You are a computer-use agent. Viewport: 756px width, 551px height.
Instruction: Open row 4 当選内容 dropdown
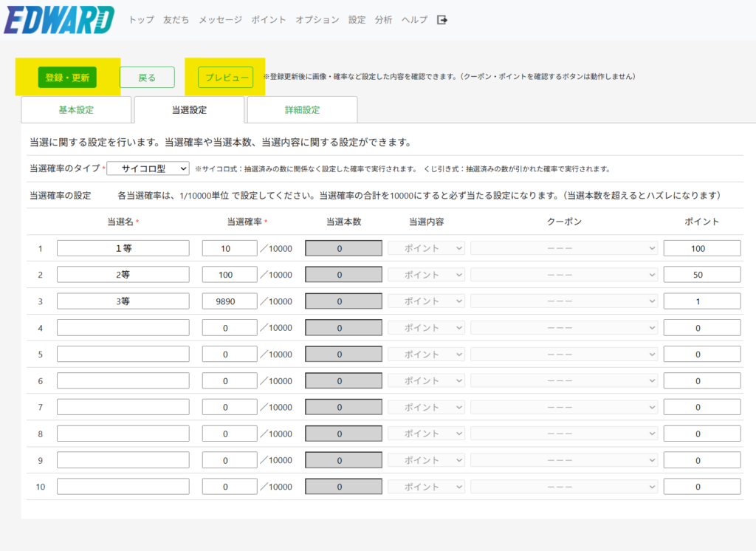[427, 328]
